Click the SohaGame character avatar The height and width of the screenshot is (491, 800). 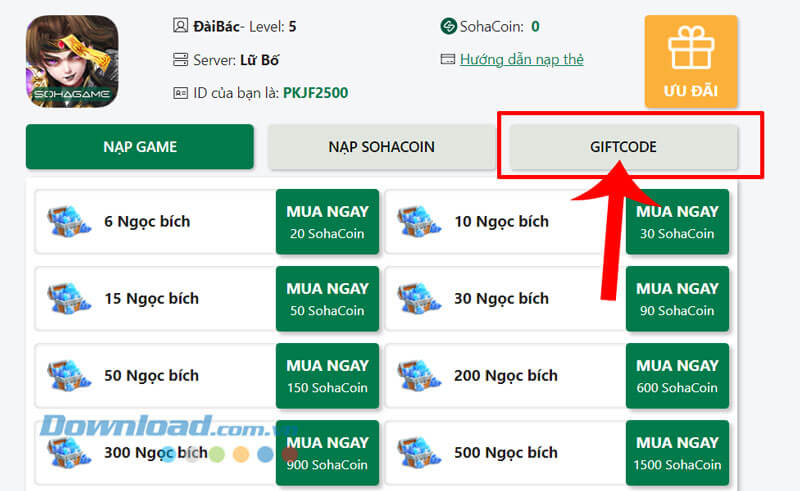click(x=72, y=61)
